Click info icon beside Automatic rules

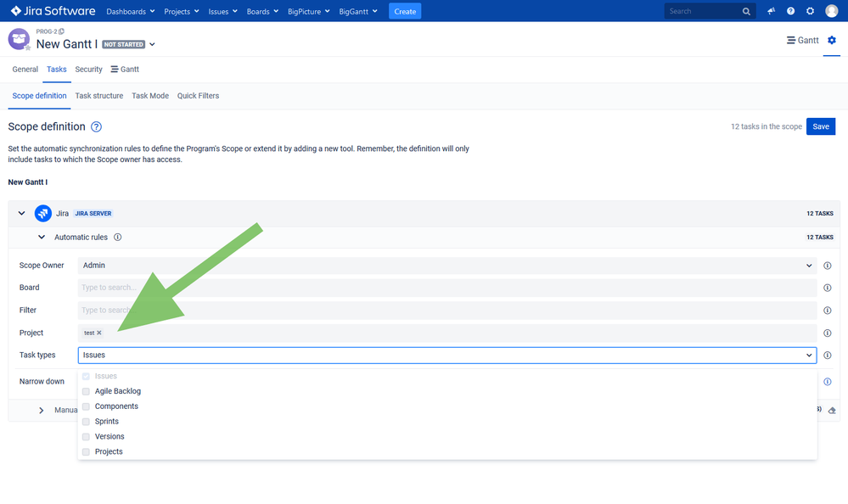coord(117,238)
